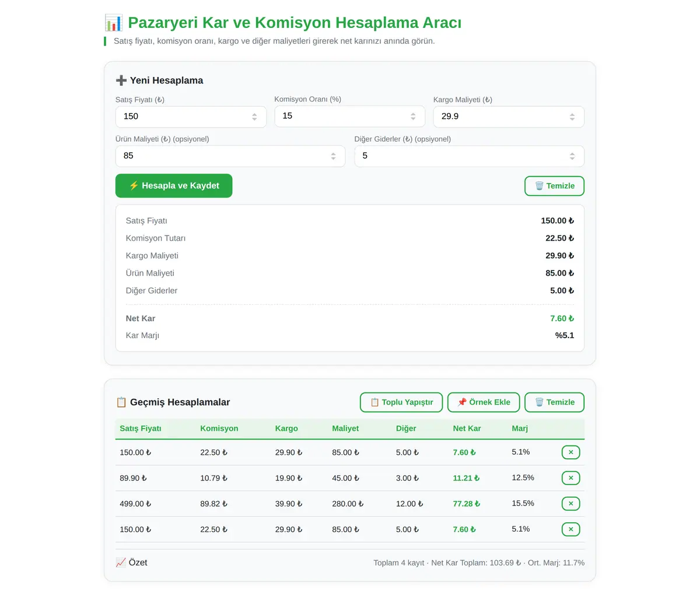
Task: Clear Geçmiş Hesaplamalar history with Temizle
Action: [x=554, y=402]
